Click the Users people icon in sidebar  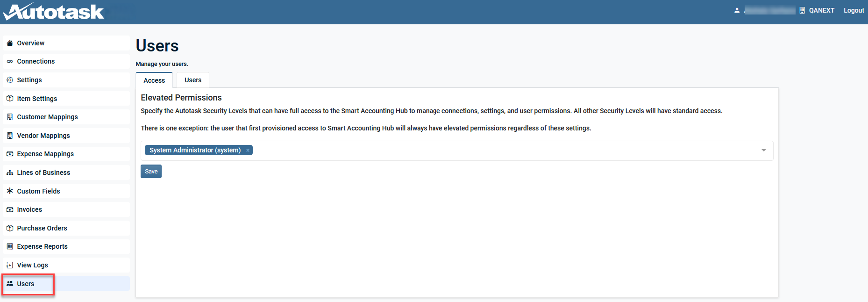(10, 284)
